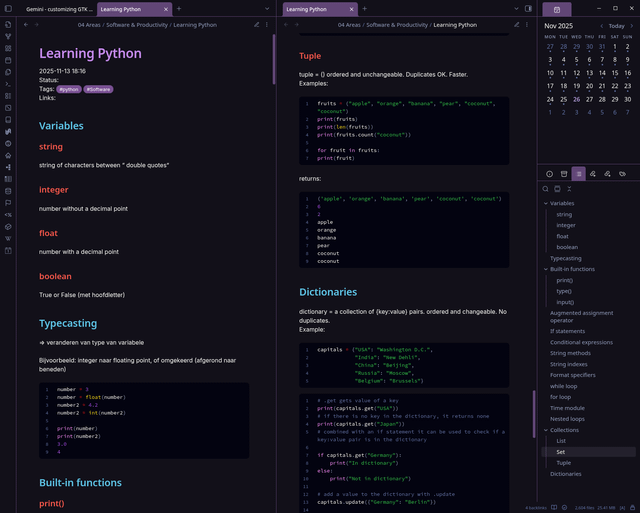640x513 pixels.
Task: Click the left sidebar toggle icon at top-left
Action: coord(8,8)
